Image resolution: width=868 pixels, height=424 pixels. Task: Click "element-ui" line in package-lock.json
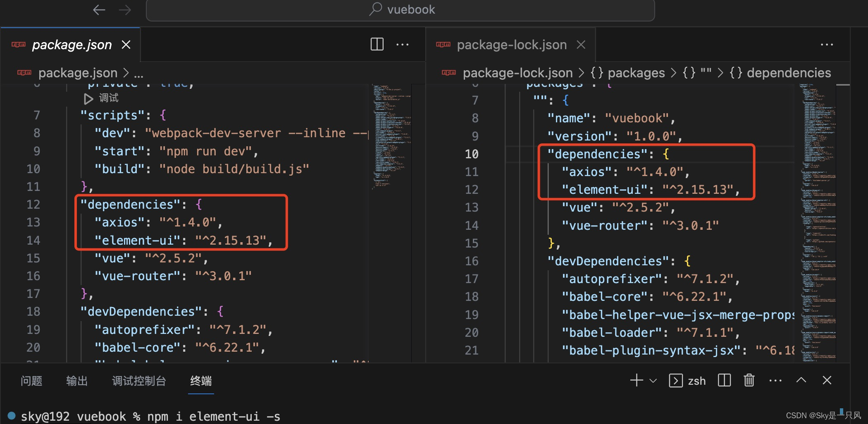[x=651, y=190]
